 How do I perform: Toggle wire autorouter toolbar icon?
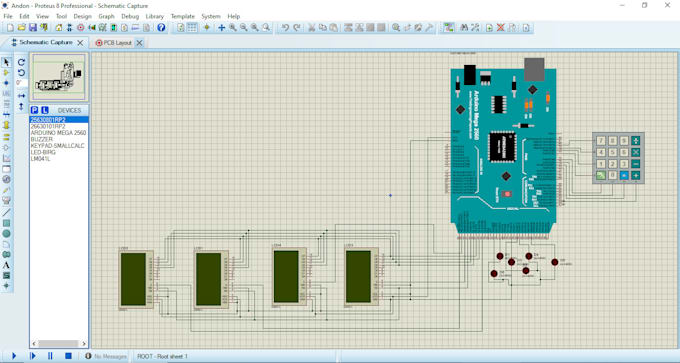click(x=449, y=28)
